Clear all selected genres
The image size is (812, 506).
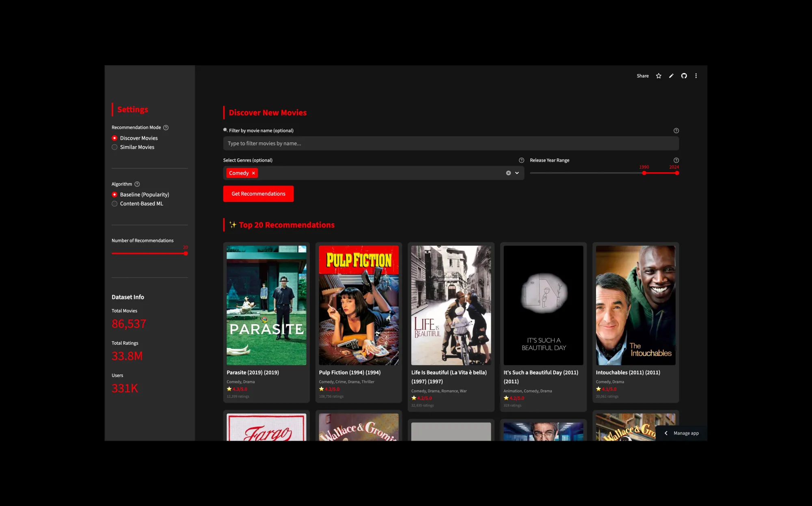point(508,173)
